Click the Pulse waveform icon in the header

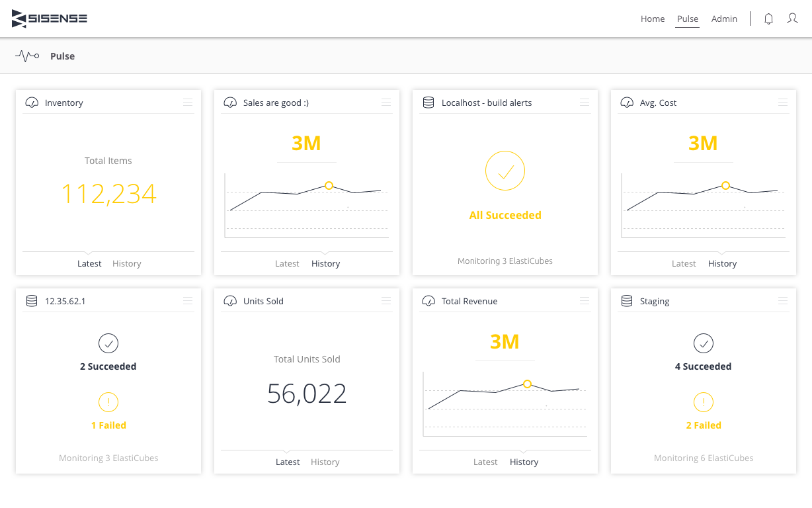[27, 56]
